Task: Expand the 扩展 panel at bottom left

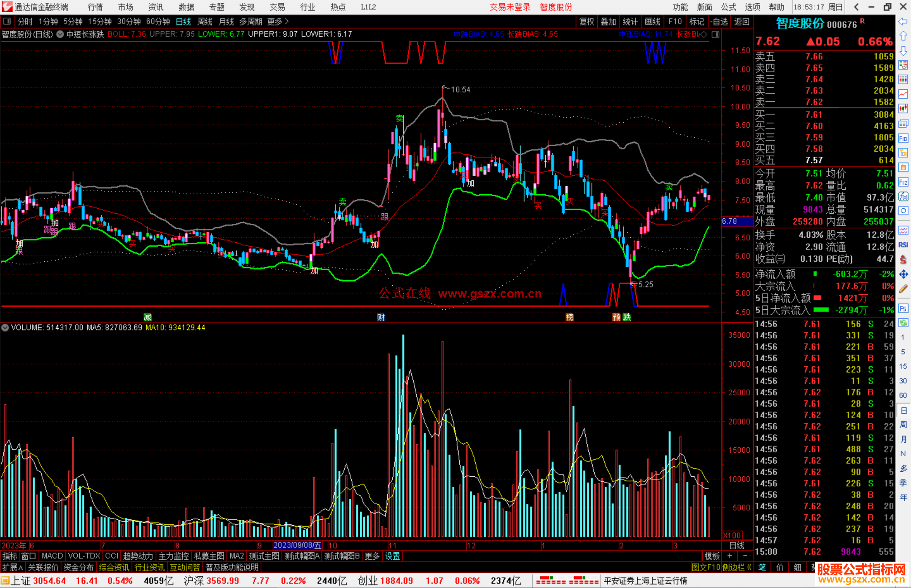Action: 13,567
